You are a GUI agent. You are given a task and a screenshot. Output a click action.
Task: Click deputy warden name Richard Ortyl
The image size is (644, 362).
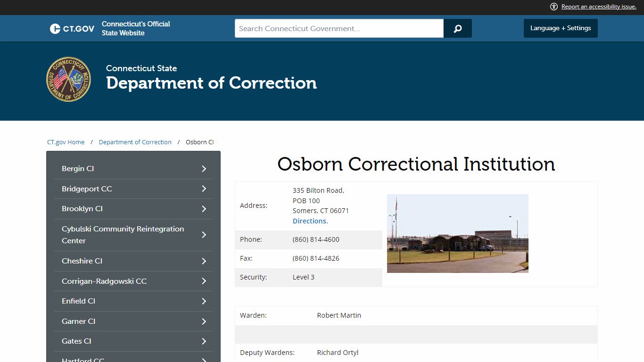tap(338, 353)
